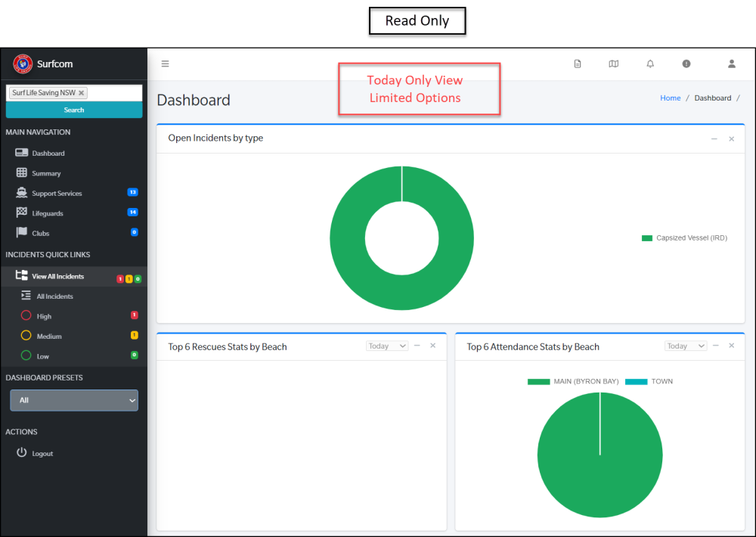Viewport: 756px width, 537px height.
Task: Open the map view icon
Action: [613, 64]
